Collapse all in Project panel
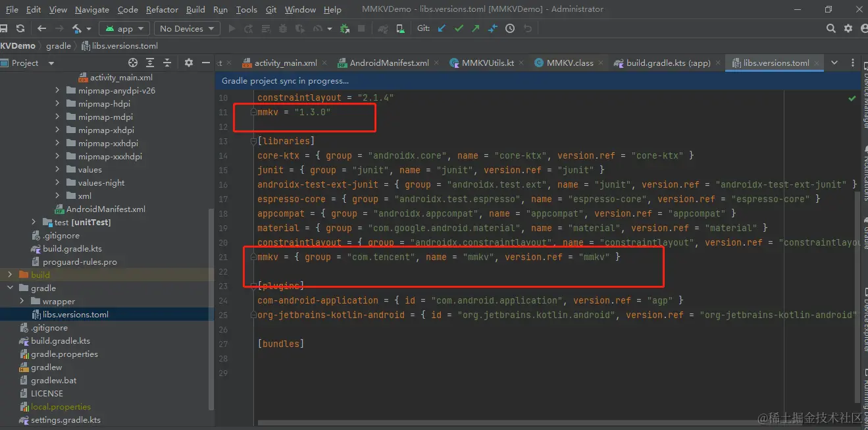The image size is (868, 430). tap(167, 63)
